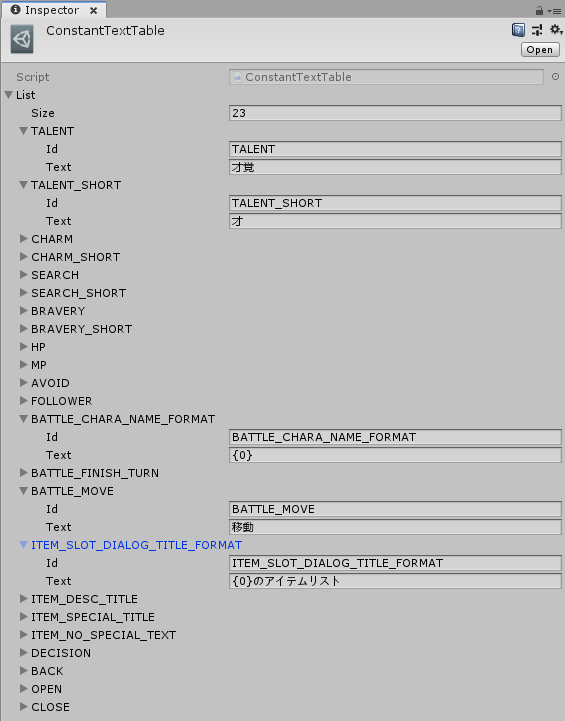This screenshot has width=565, height=721.
Task: Open the help reference book icon
Action: click(518, 30)
